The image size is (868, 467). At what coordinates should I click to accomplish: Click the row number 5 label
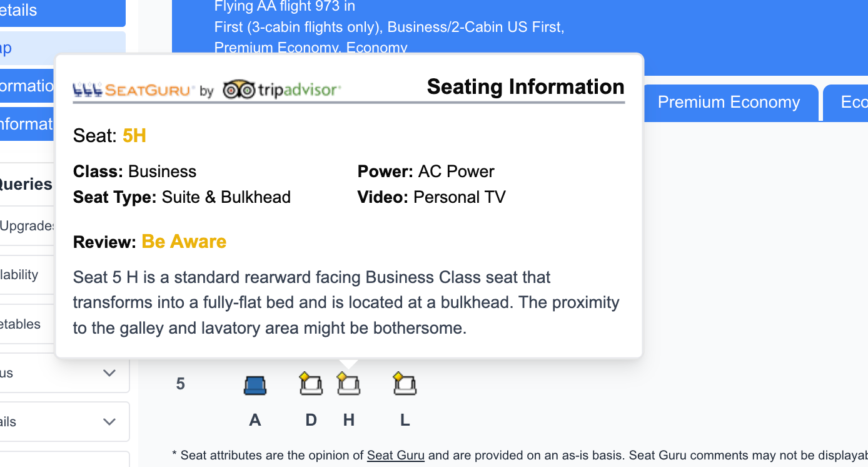point(180,384)
